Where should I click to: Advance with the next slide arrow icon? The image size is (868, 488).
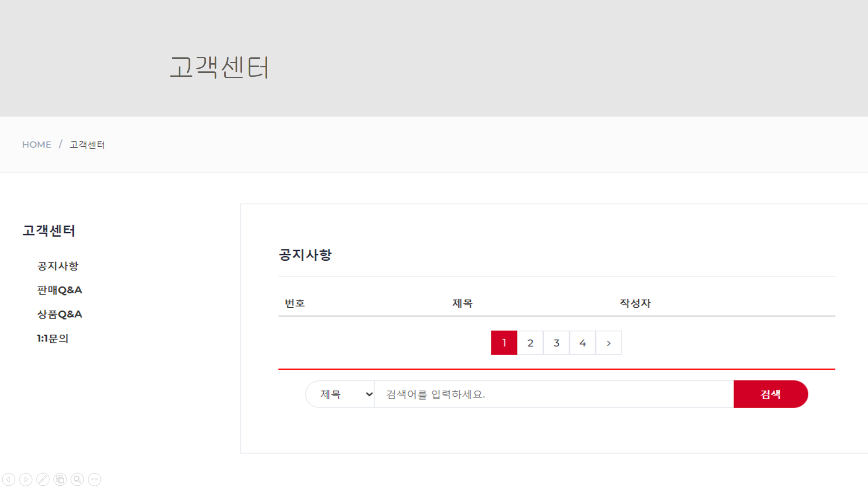coord(26,479)
